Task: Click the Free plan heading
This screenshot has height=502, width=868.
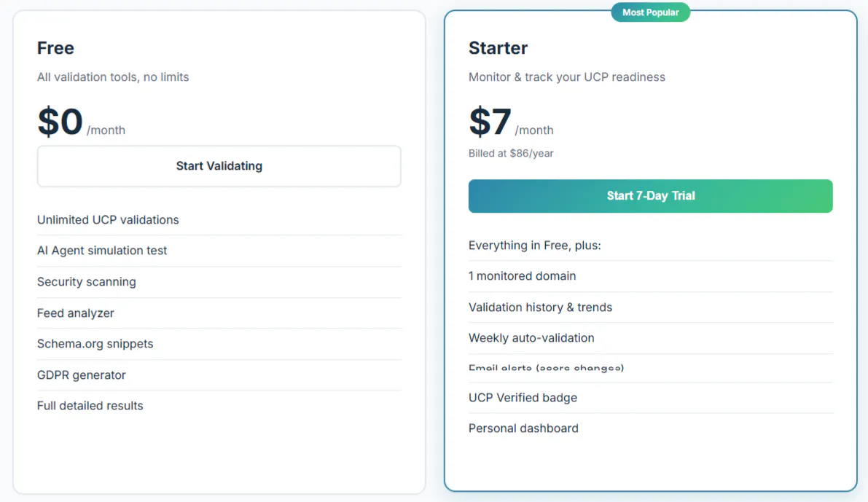Action: coord(55,48)
